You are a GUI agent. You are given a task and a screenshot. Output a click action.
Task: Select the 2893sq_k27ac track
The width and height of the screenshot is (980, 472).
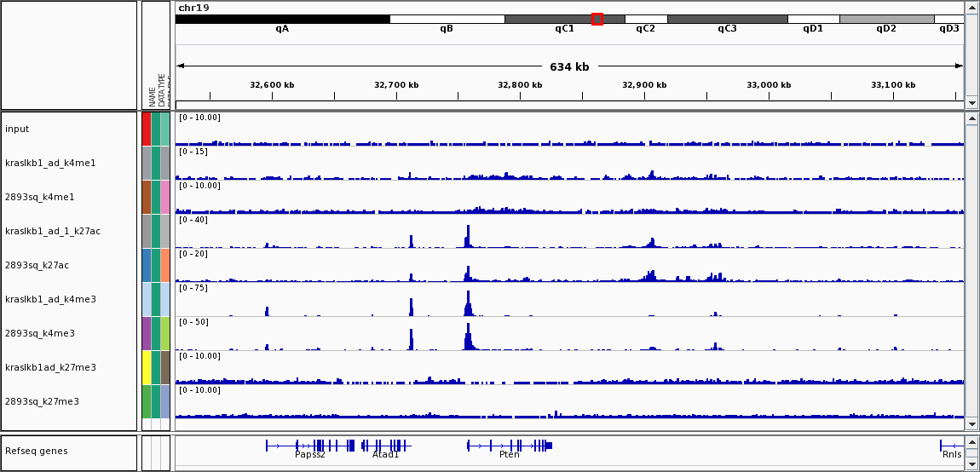pyautogui.click(x=37, y=265)
